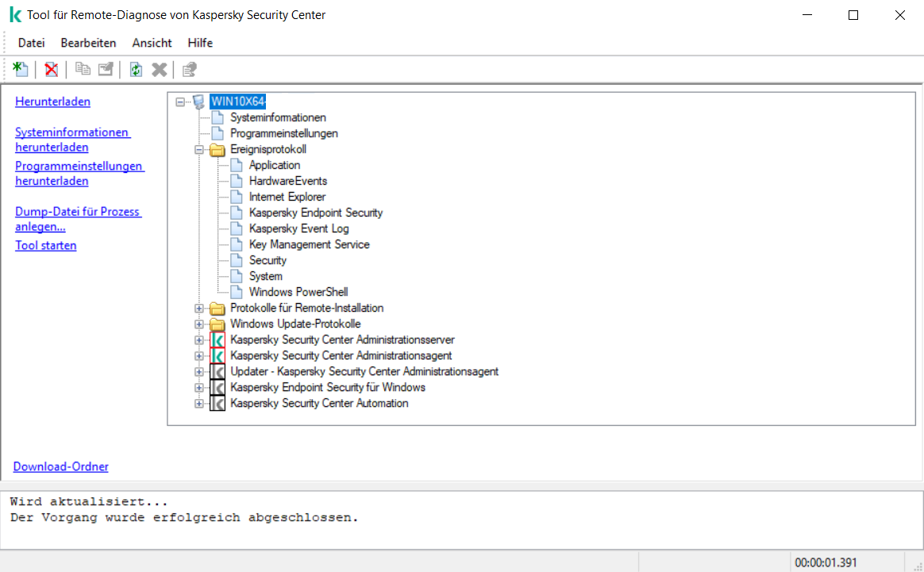Click the Herunterladen link

tap(52, 102)
